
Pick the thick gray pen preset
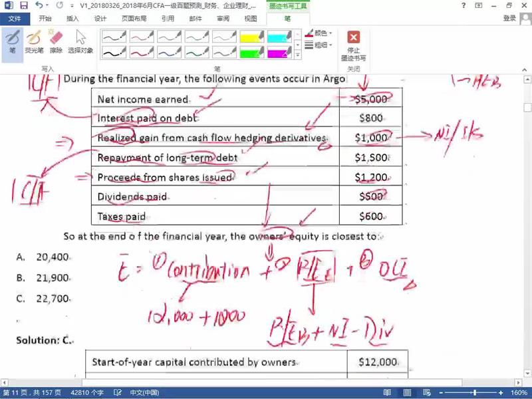tap(224, 52)
